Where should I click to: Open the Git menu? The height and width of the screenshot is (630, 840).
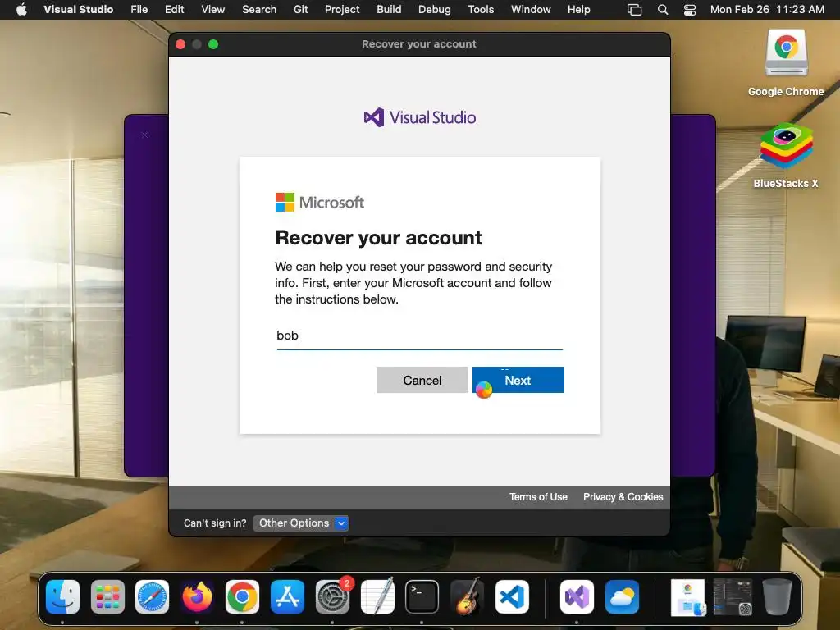pos(300,9)
